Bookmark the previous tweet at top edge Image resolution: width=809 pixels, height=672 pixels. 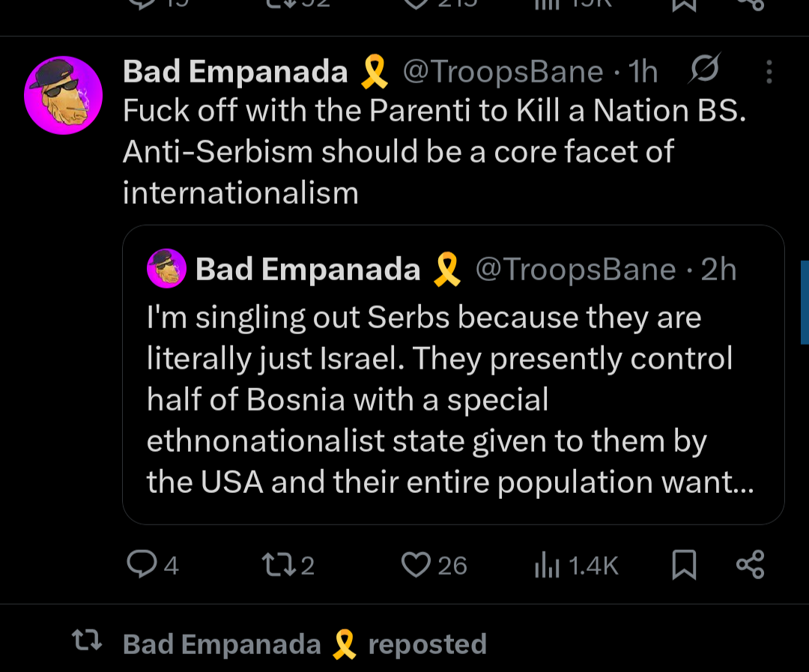pyautogui.click(x=683, y=4)
